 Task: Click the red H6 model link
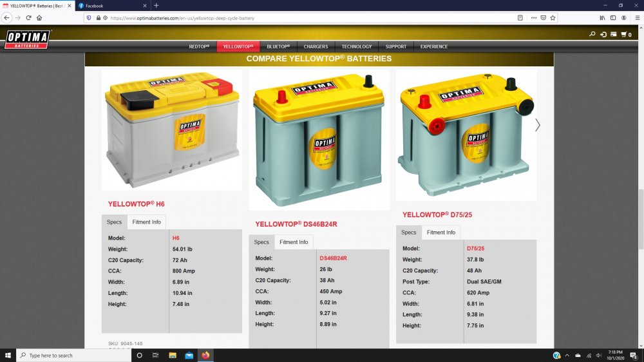[x=176, y=238]
